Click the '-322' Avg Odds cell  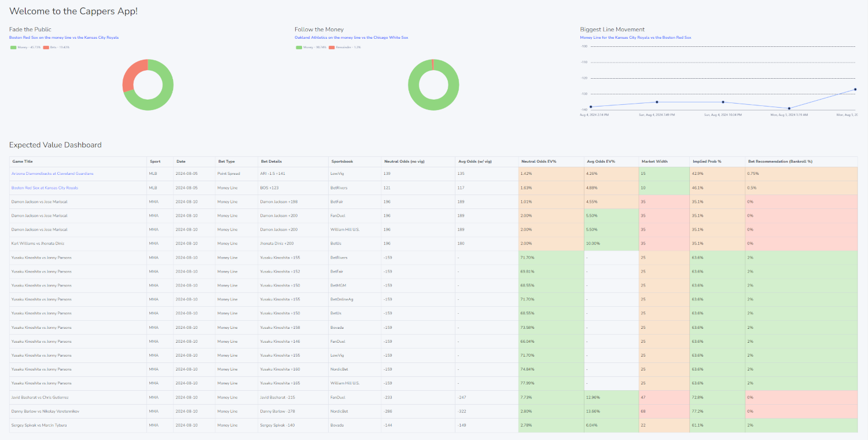pyautogui.click(x=487, y=411)
